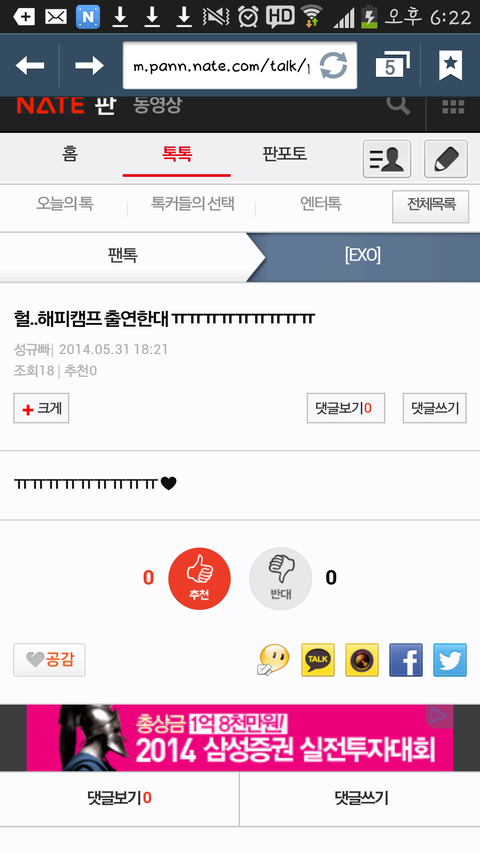Image resolution: width=480 pixels, height=853 pixels.
Task: Open the browser tabs counter showing 5
Action: coord(392,65)
